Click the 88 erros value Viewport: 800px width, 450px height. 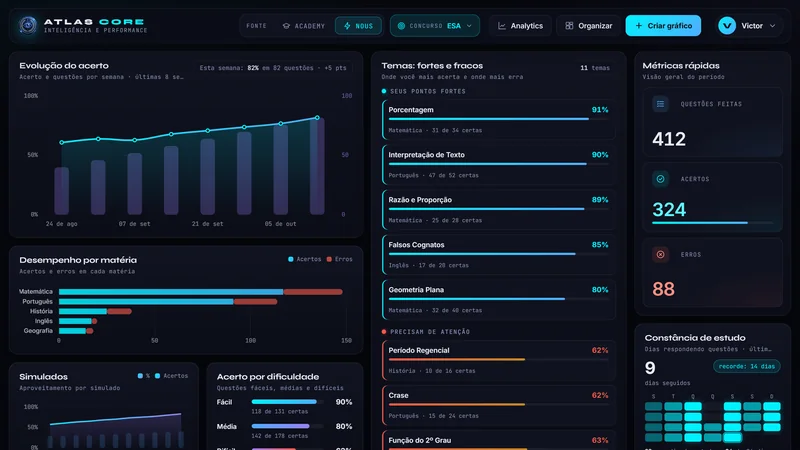[663, 289]
